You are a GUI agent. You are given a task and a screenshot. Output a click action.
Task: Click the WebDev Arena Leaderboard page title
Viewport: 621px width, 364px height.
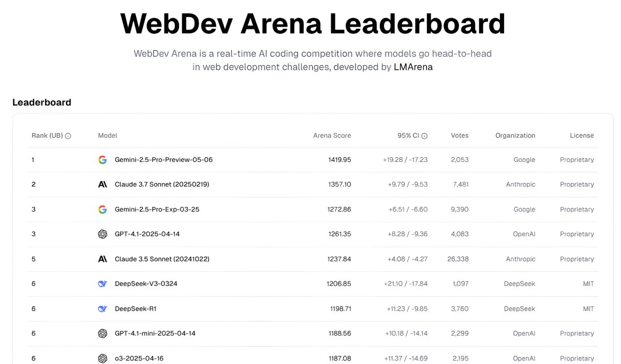click(313, 23)
